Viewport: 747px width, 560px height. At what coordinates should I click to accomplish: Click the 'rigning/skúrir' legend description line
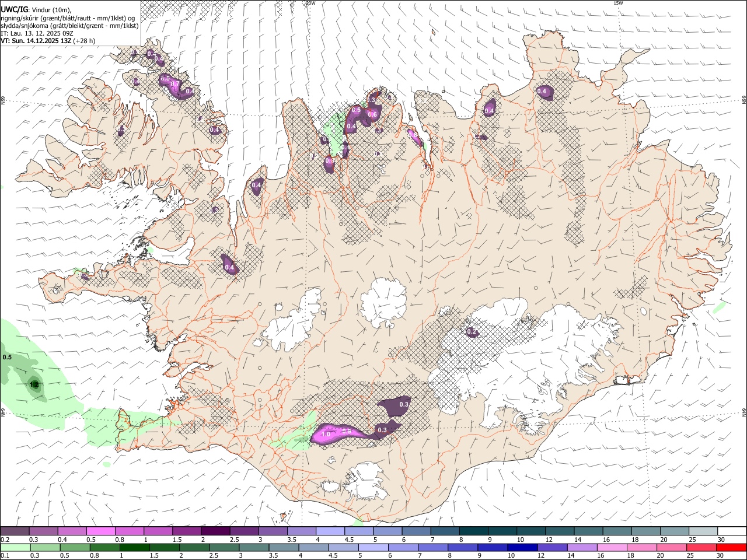click(68, 18)
